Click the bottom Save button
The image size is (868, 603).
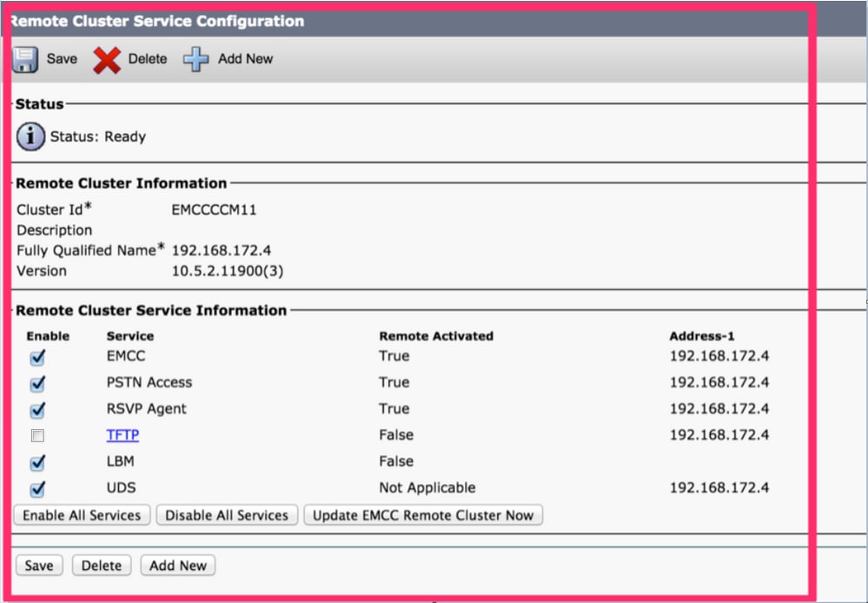pos(39,566)
